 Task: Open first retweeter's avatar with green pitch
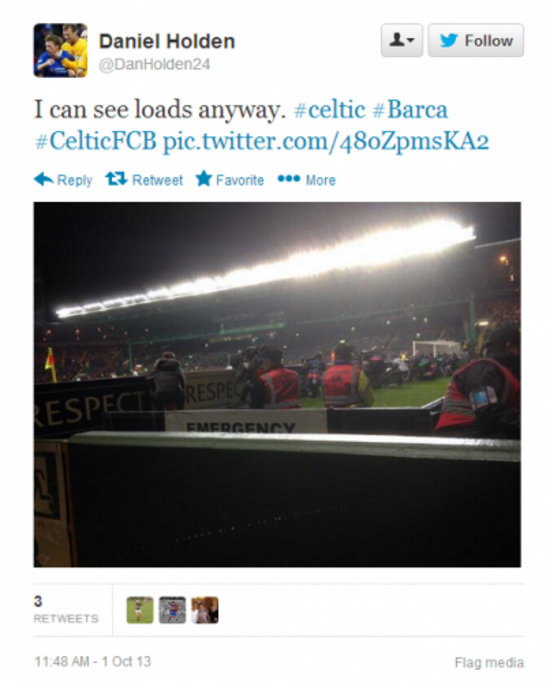pos(140,610)
